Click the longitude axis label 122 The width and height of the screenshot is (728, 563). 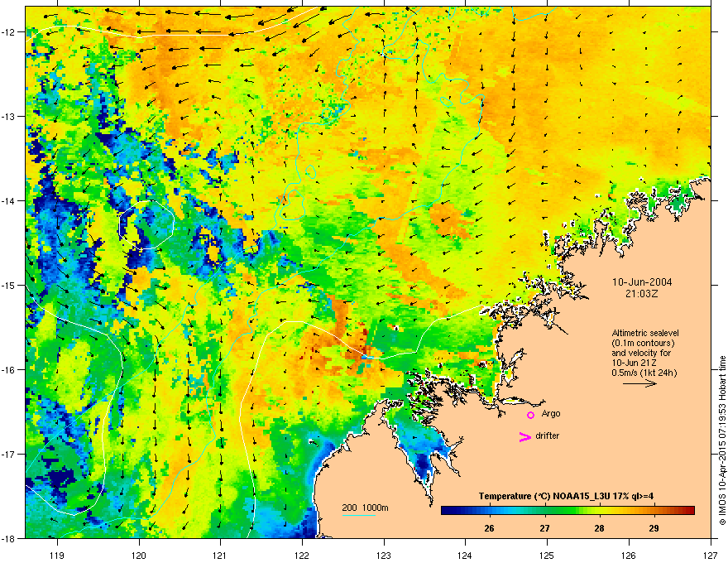302,555
